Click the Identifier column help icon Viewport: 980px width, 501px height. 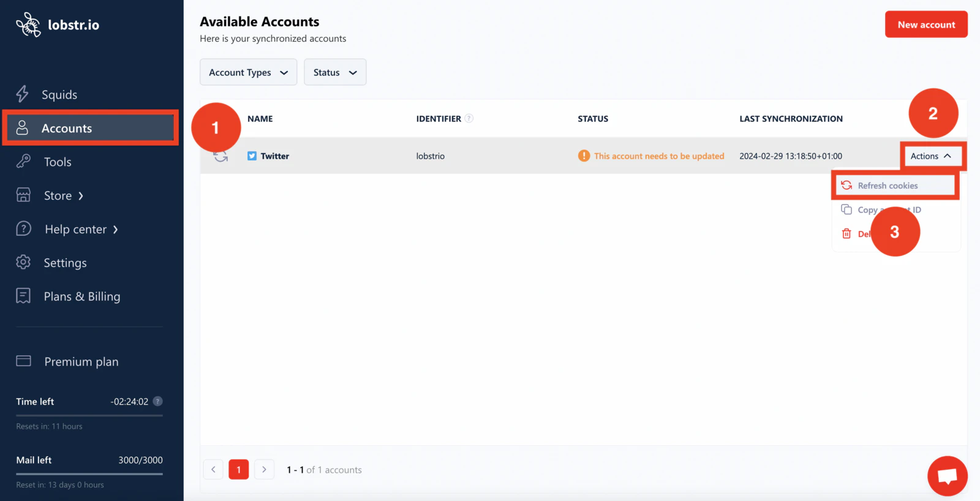coord(469,118)
